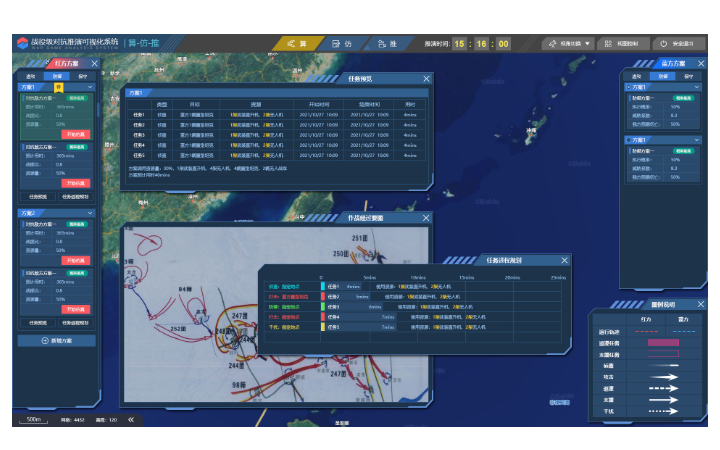Select 防御 tab in 蓝方方案 panel
This screenshot has width=720, height=450.
tap(663, 76)
